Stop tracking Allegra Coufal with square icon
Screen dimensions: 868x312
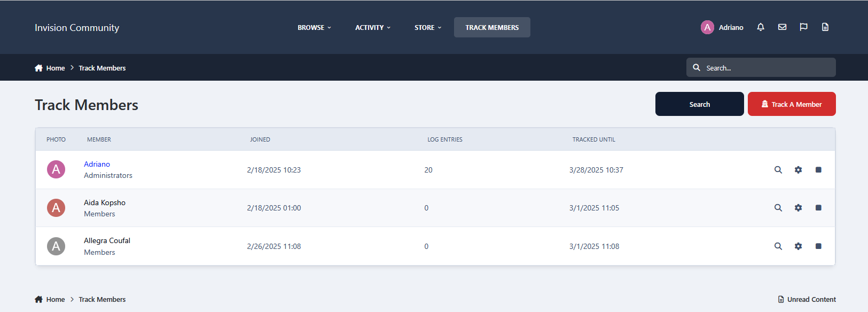(x=818, y=246)
